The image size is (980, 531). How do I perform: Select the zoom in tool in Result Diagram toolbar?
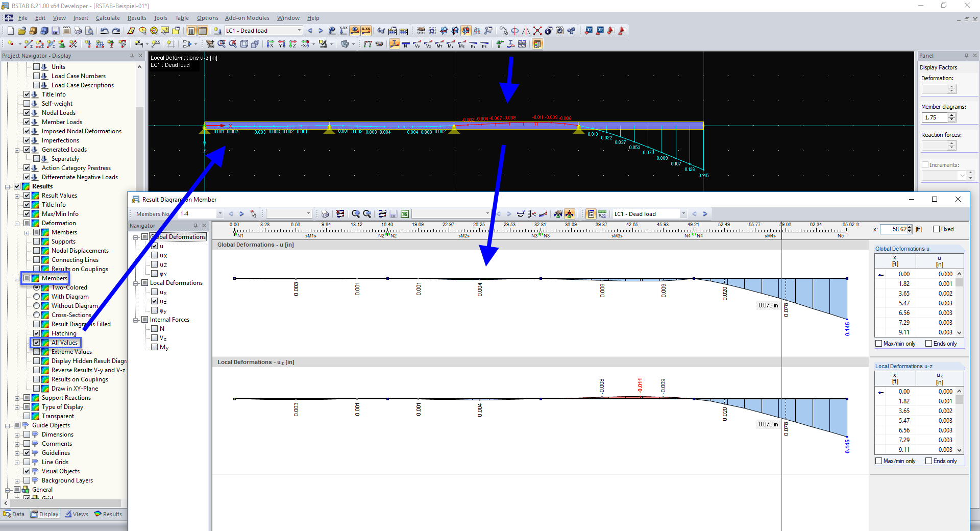(x=355, y=213)
